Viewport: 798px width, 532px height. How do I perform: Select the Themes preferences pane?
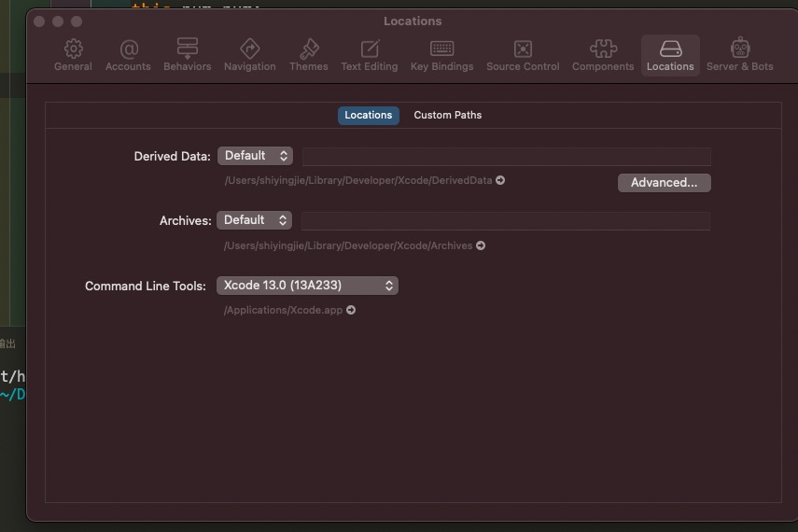308,55
